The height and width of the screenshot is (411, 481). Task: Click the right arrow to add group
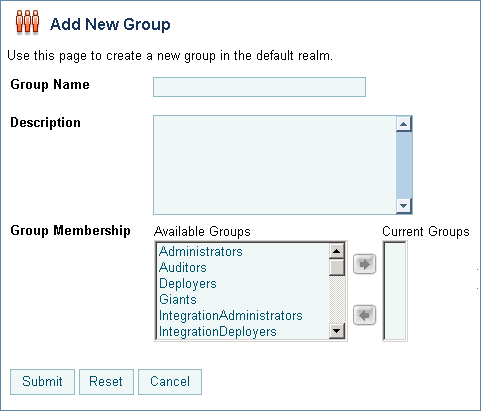[x=364, y=264]
